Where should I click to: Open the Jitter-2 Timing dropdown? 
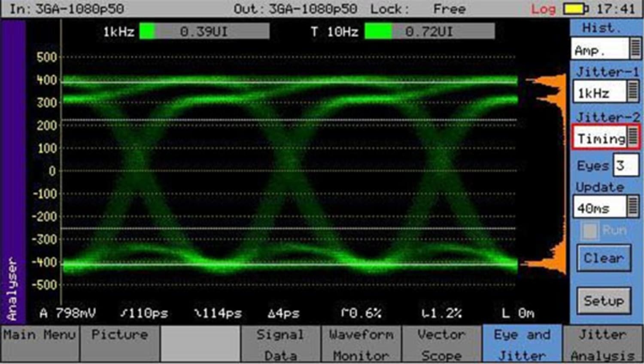point(605,138)
